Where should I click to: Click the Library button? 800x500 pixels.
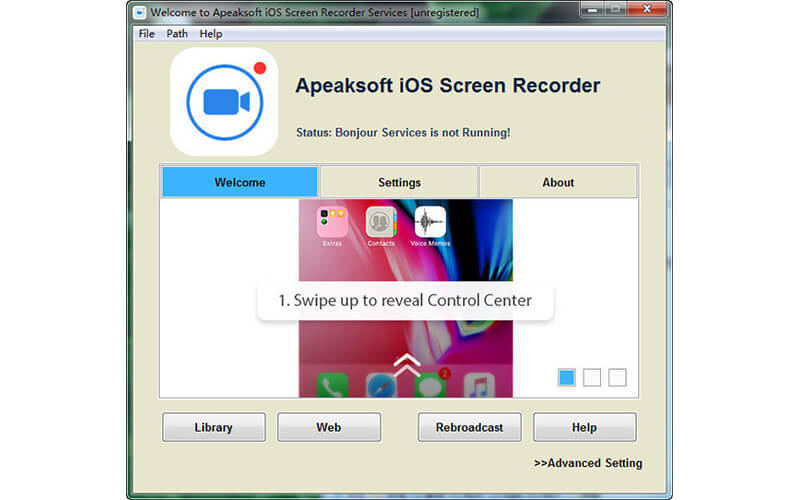(214, 427)
